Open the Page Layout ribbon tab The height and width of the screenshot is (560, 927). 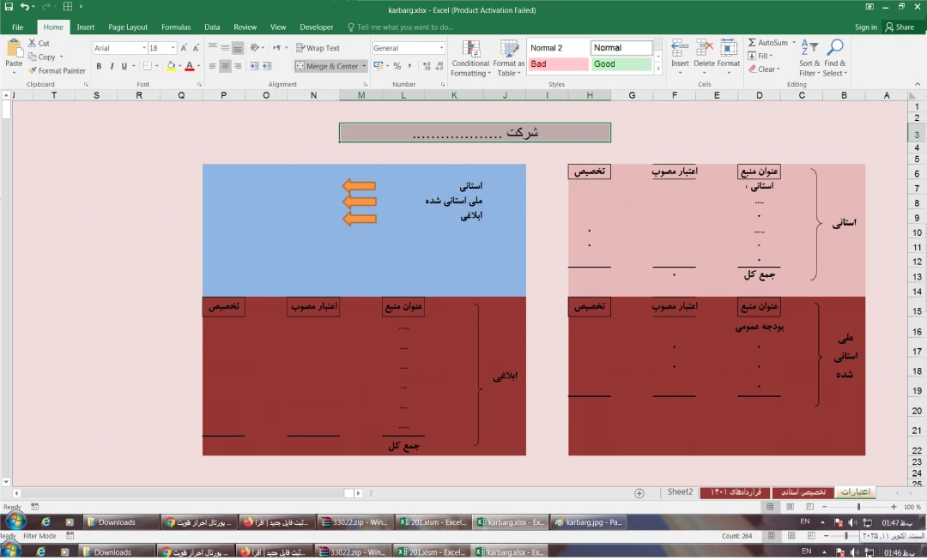point(128,27)
